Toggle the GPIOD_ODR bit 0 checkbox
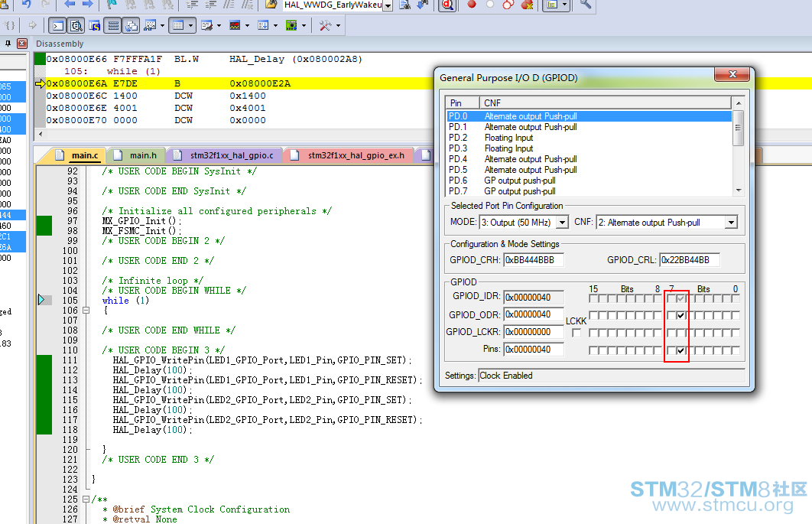 pyautogui.click(x=736, y=315)
